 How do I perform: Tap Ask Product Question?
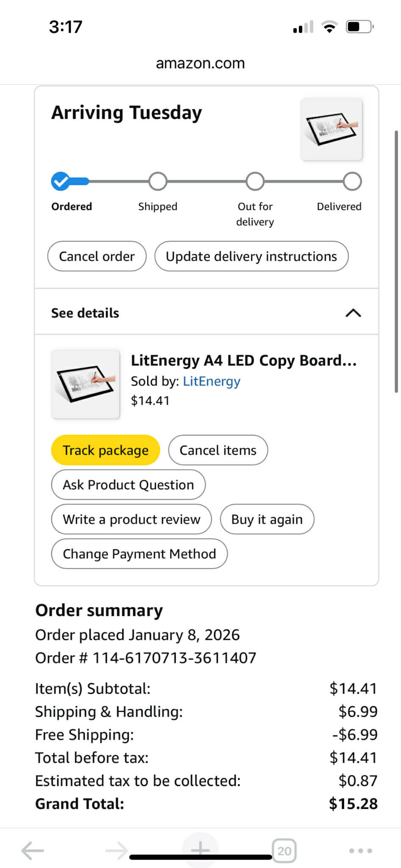[x=128, y=485]
